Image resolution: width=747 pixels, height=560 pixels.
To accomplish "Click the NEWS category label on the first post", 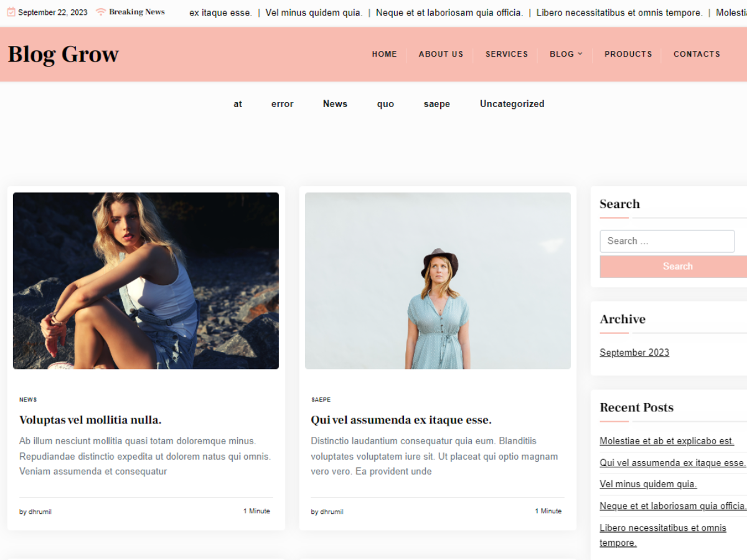I will (x=28, y=399).
